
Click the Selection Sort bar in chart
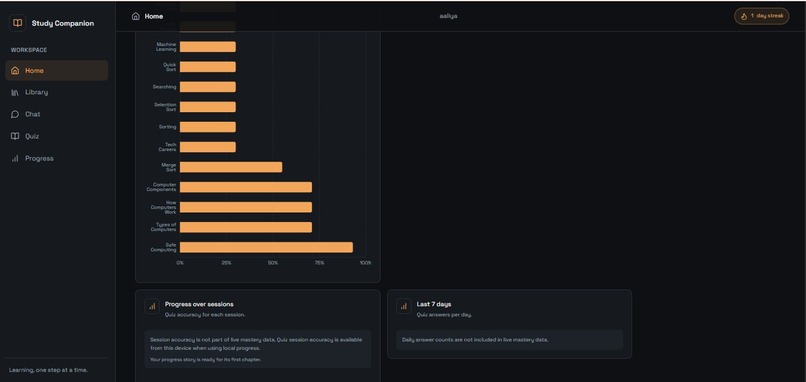(208, 107)
